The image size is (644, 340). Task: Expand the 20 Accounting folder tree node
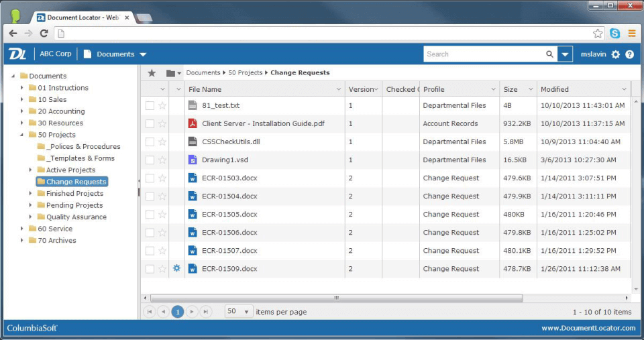22,111
